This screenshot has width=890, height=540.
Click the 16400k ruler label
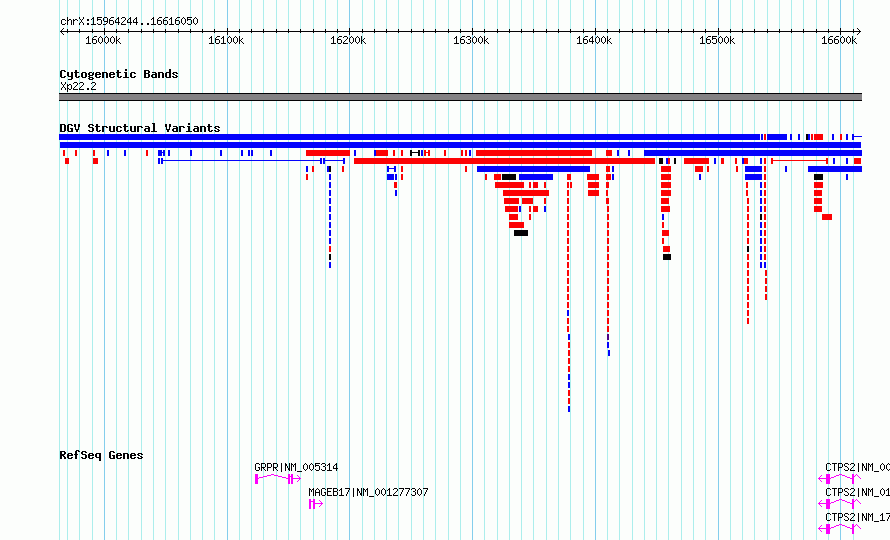[x=594, y=41]
